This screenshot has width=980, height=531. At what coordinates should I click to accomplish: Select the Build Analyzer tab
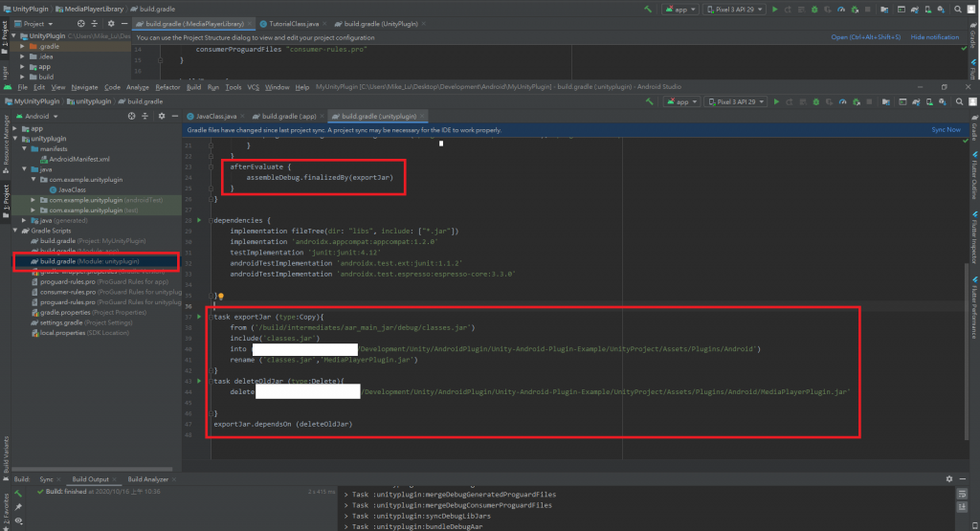tap(148, 479)
